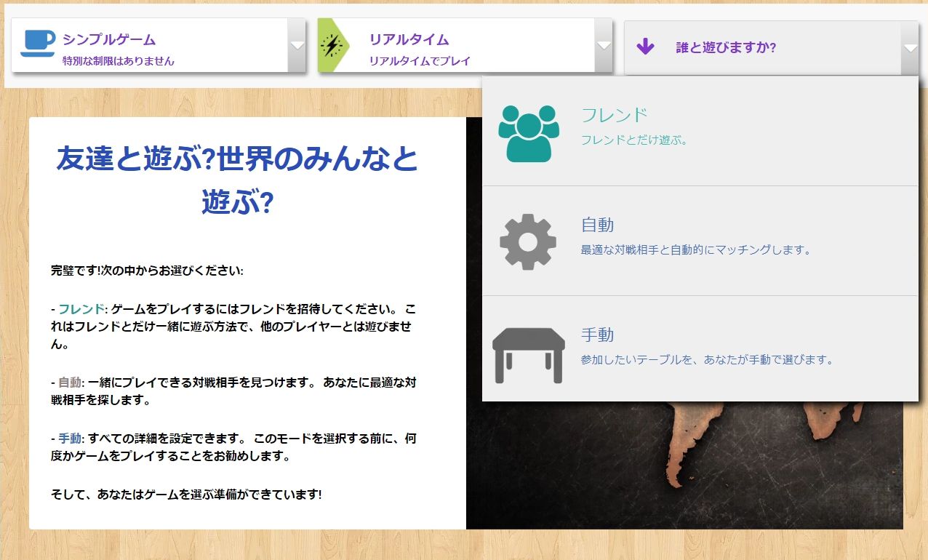Click the teal friends group icon
Viewport: 928px width, 560px height.
click(529, 133)
